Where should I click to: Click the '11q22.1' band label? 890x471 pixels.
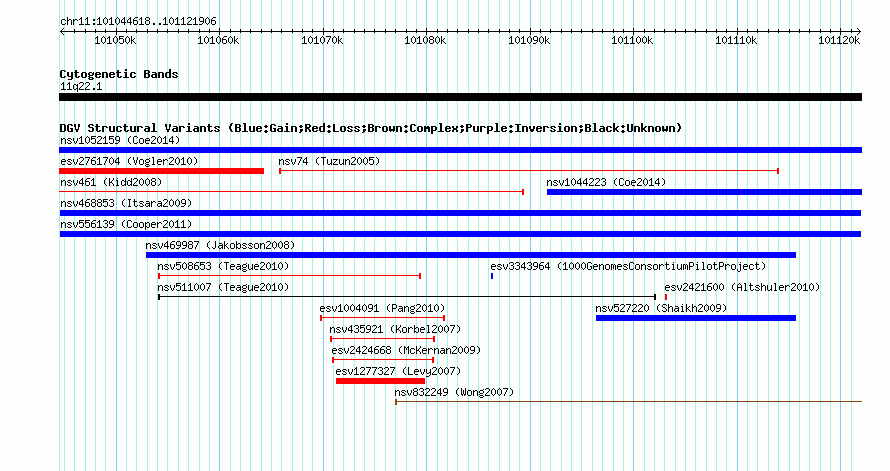click(x=81, y=86)
